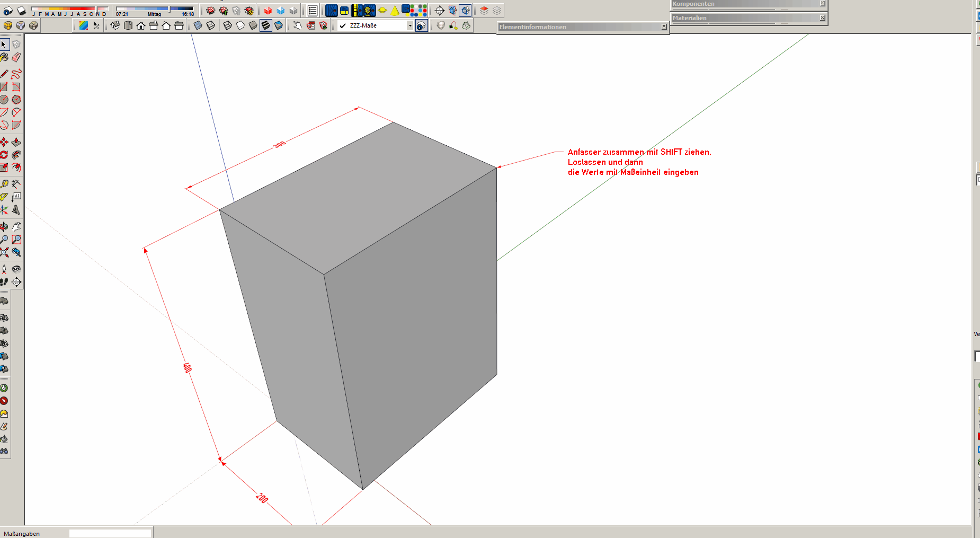Click the Maßangaben input field

click(x=110, y=533)
